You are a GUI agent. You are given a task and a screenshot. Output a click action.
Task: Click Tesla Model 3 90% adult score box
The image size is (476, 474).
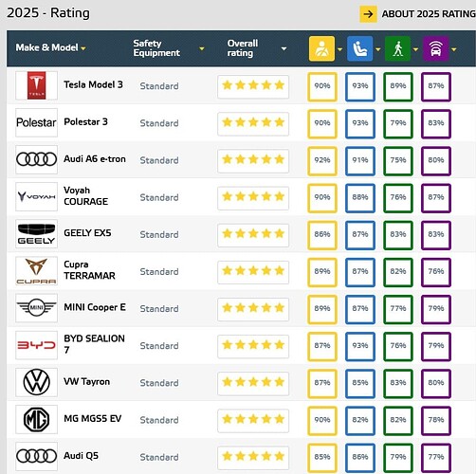tap(322, 86)
